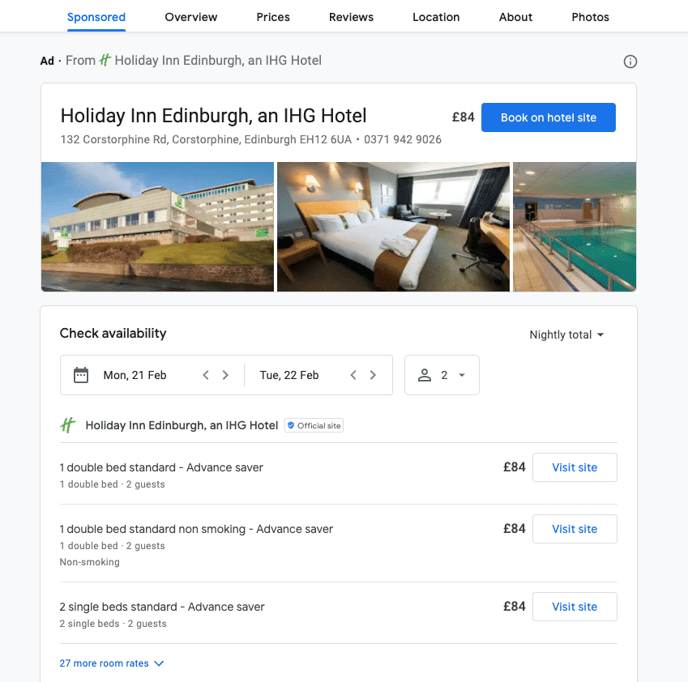Open the Photos tab
This screenshot has height=682, width=688.
[x=590, y=17]
